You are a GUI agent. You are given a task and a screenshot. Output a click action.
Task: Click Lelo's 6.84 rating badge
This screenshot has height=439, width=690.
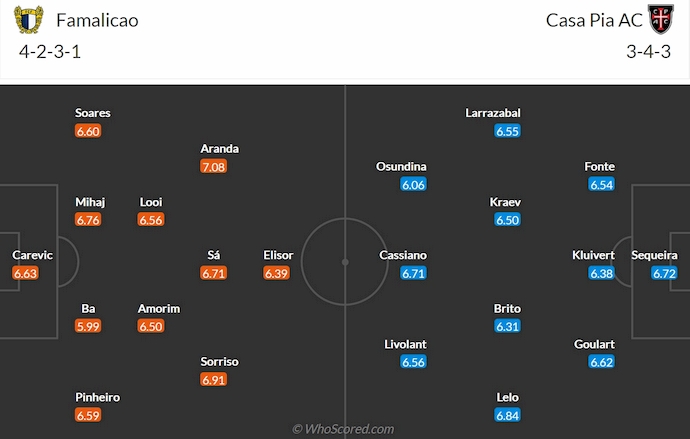pyautogui.click(x=507, y=415)
